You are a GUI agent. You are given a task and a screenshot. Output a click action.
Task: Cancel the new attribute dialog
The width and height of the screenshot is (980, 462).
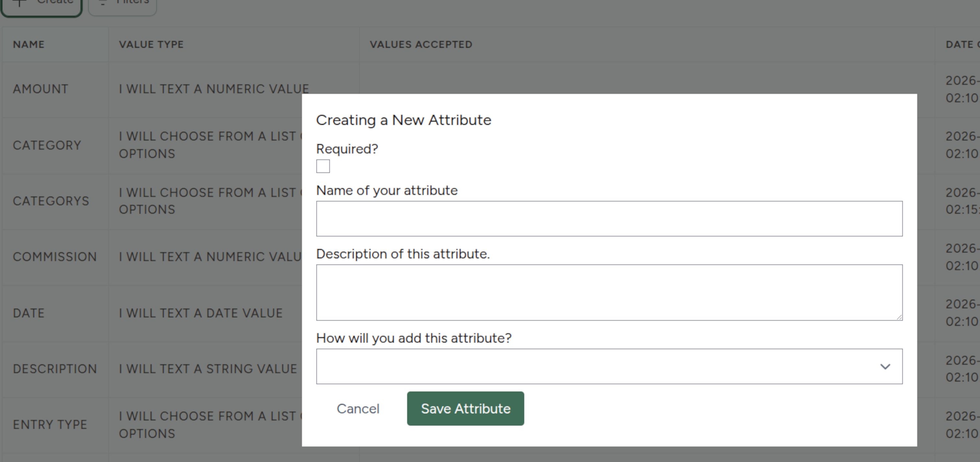click(357, 409)
